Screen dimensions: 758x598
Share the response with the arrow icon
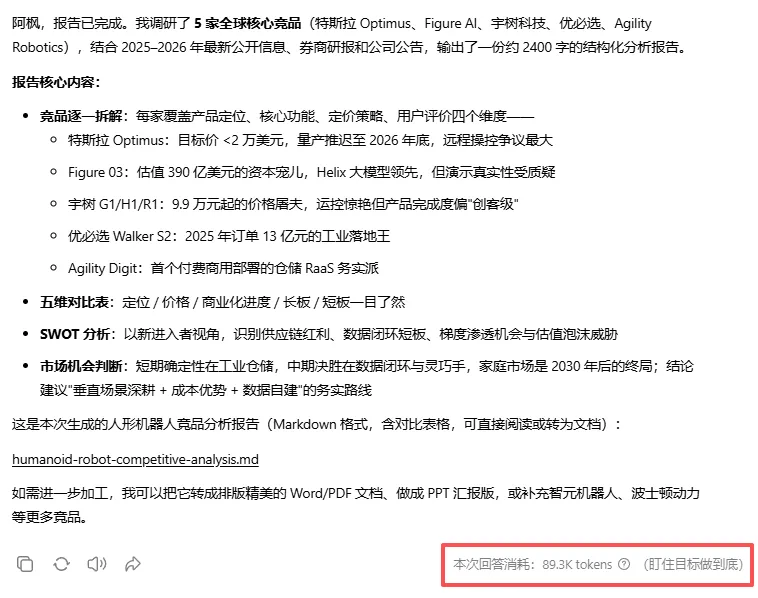pyautogui.click(x=132, y=564)
